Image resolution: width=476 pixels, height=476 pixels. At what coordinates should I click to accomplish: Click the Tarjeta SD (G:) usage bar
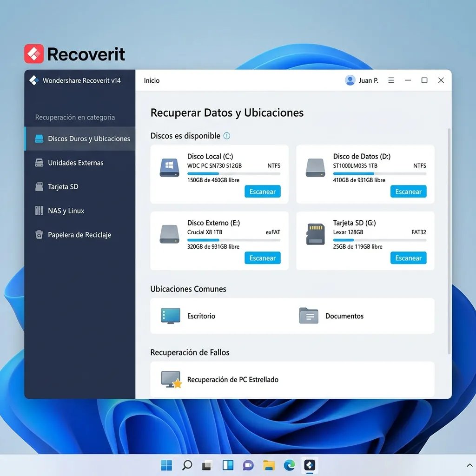(x=380, y=240)
